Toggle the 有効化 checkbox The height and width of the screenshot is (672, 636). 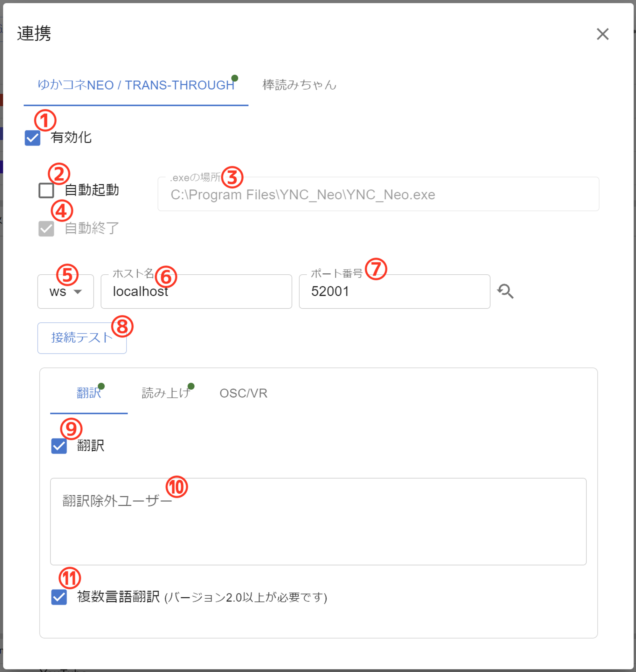[x=32, y=138]
